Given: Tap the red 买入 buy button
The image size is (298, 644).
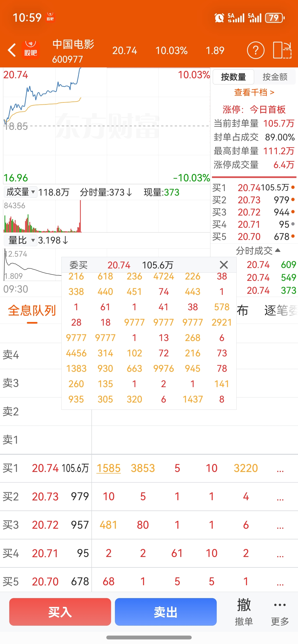Looking at the screenshot, I should (x=60, y=612).
